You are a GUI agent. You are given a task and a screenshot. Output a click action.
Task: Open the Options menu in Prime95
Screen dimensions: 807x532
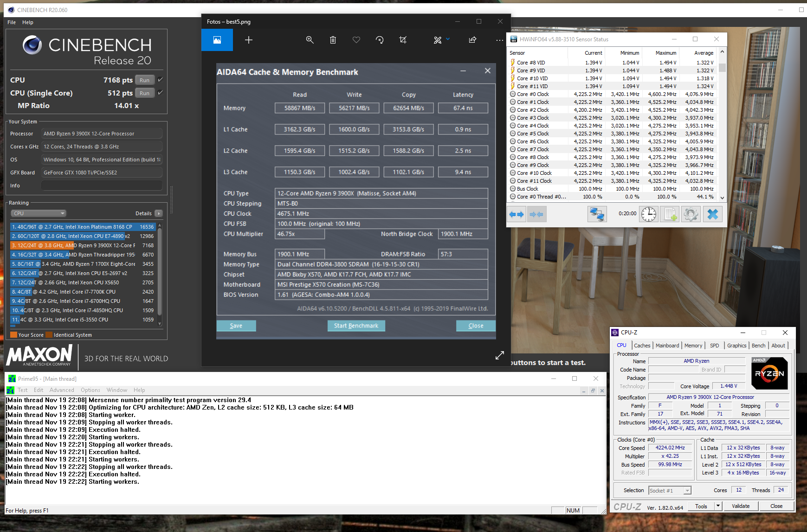coord(90,390)
